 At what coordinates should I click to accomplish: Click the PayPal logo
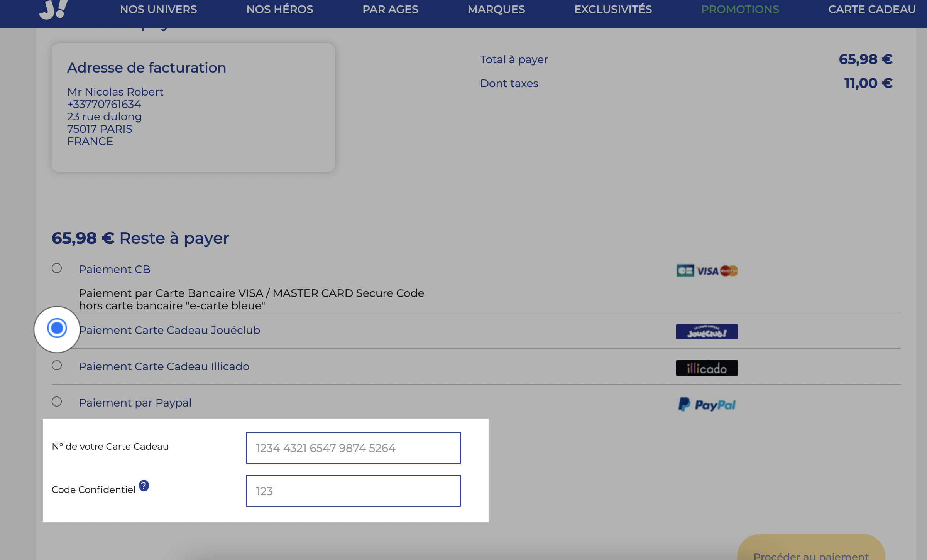tap(707, 405)
